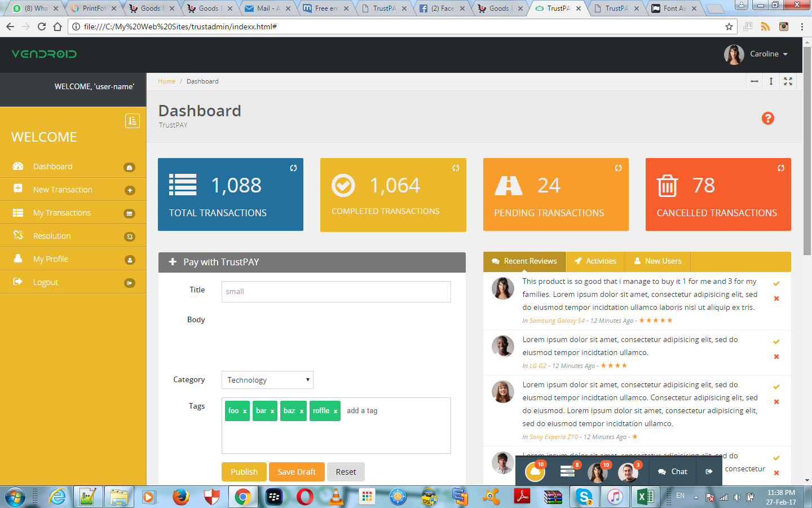Click the Publish button
The width and height of the screenshot is (812, 508).
click(x=244, y=472)
